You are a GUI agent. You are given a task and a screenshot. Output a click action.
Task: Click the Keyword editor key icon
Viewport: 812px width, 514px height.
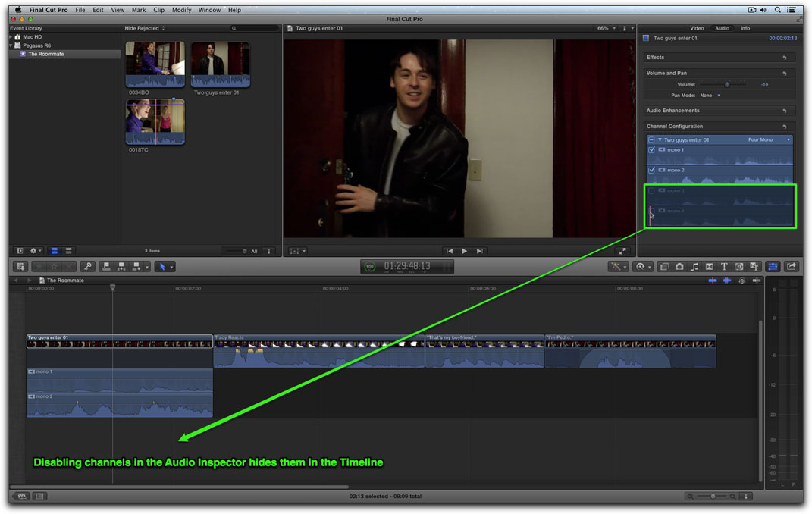[x=87, y=267]
